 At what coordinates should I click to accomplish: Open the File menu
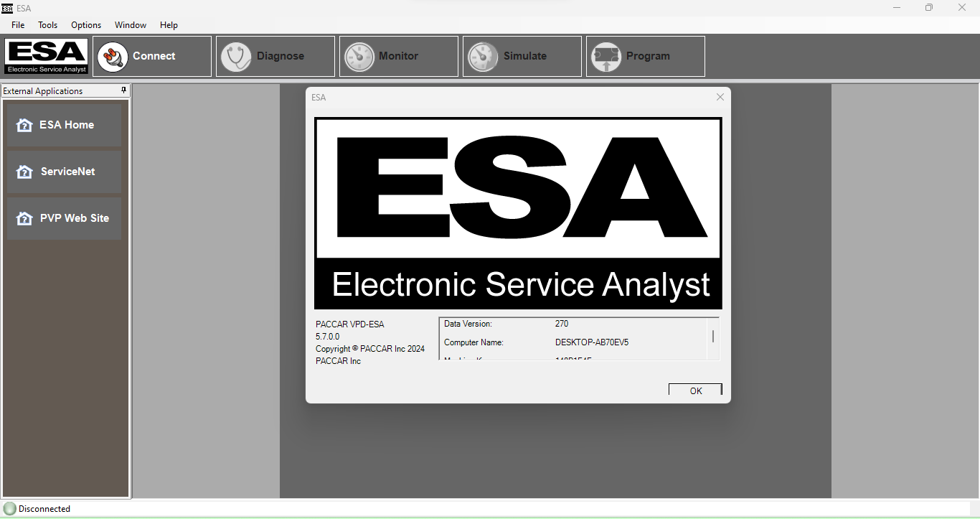[x=18, y=25]
